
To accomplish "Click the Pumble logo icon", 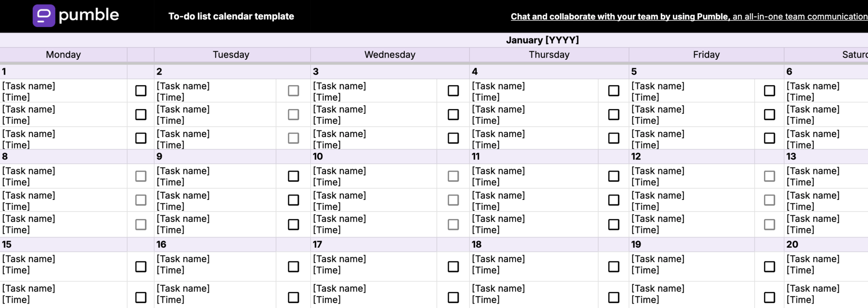I will pos(44,16).
